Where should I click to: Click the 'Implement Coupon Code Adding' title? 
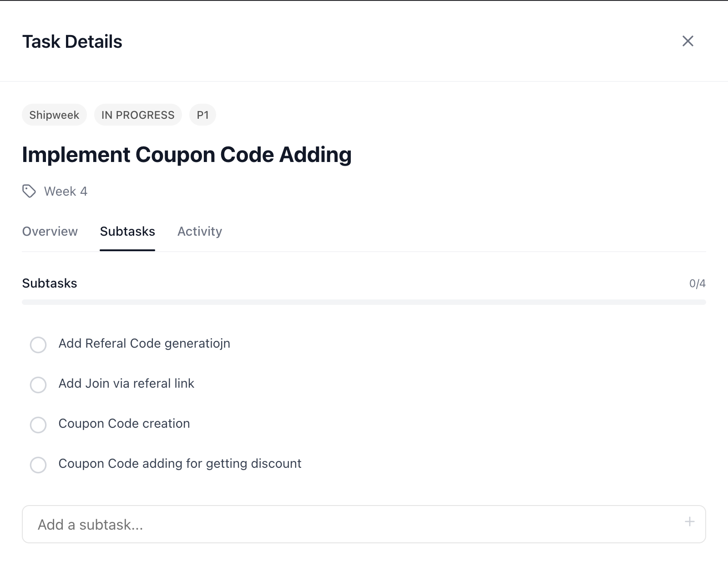(x=187, y=155)
